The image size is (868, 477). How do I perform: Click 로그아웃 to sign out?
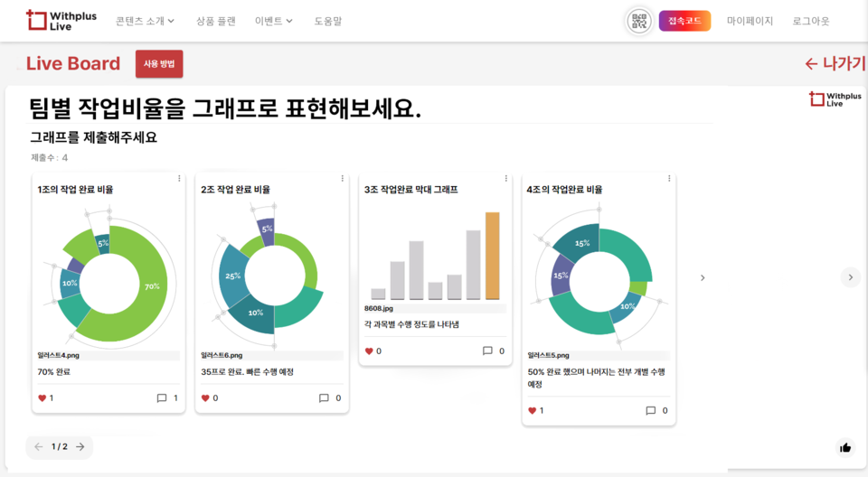tap(810, 21)
